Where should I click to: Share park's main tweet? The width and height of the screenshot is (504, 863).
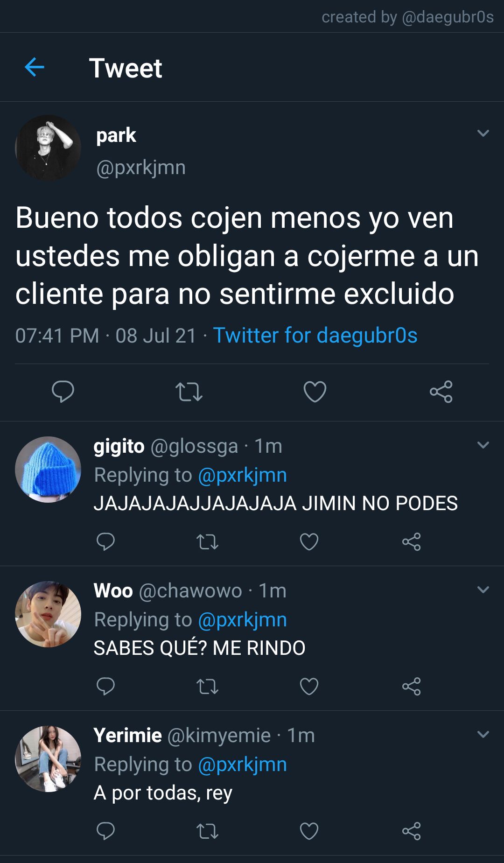tap(441, 392)
